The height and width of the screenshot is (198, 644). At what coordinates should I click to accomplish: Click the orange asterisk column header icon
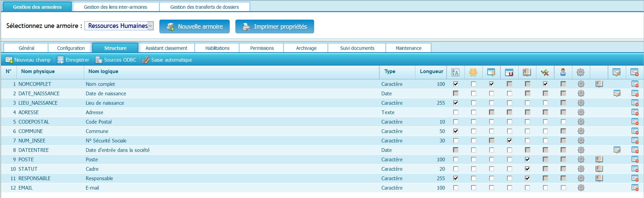473,72
